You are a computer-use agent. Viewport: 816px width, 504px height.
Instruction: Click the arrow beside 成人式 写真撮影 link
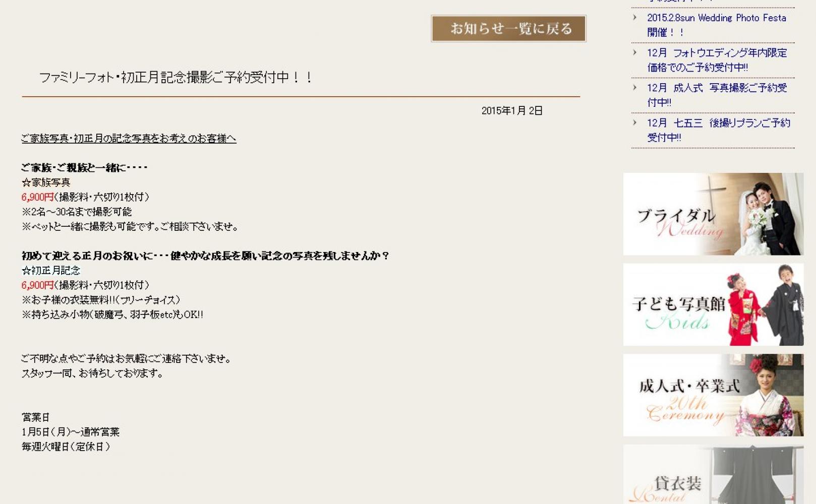point(635,88)
